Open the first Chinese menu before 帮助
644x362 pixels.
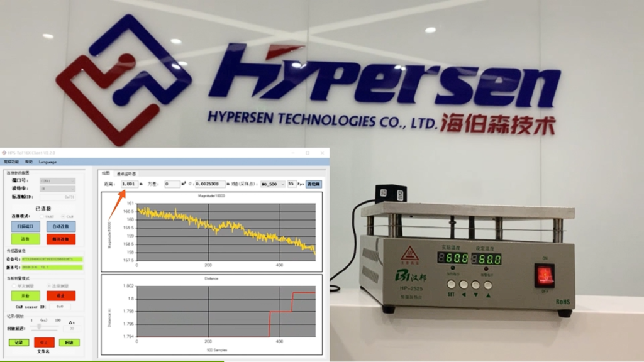pos(11,162)
